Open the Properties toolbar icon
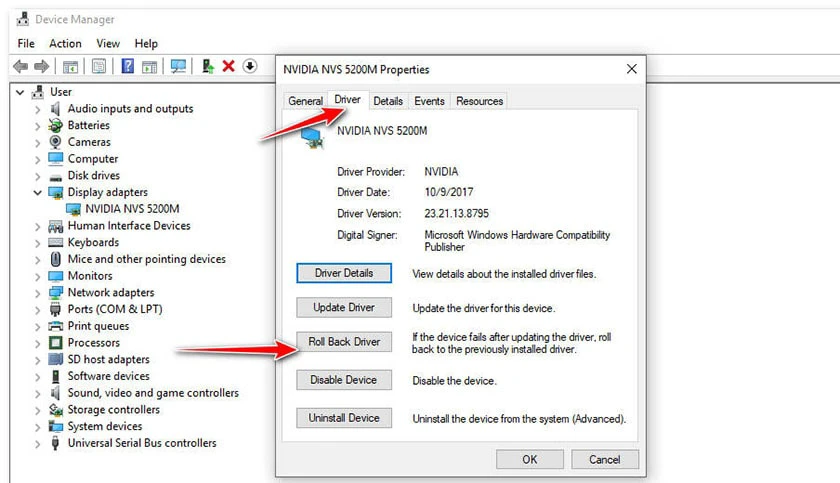The height and width of the screenshot is (483, 840). point(99,66)
